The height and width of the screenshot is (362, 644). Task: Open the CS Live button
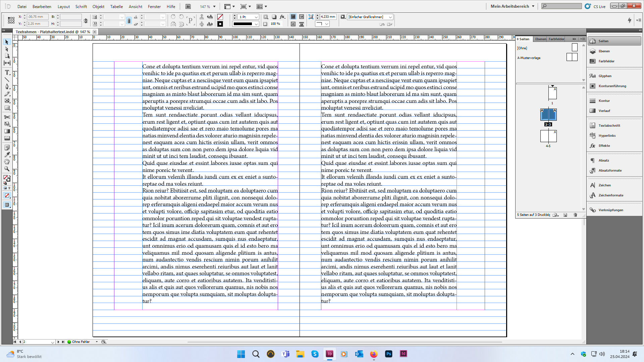pyautogui.click(x=595, y=6)
